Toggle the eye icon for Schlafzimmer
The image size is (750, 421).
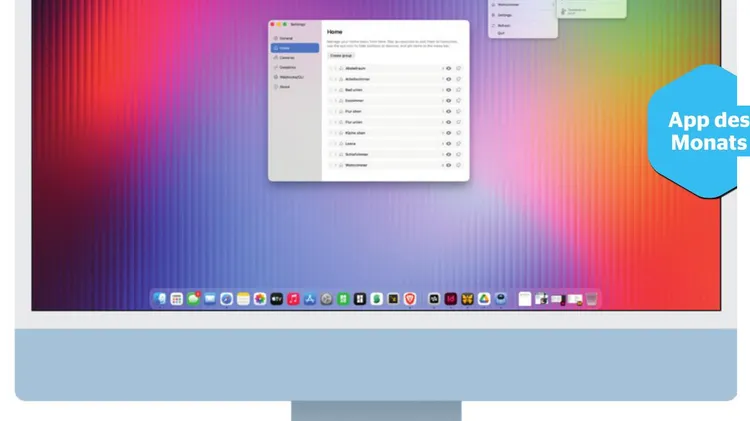pyautogui.click(x=448, y=154)
